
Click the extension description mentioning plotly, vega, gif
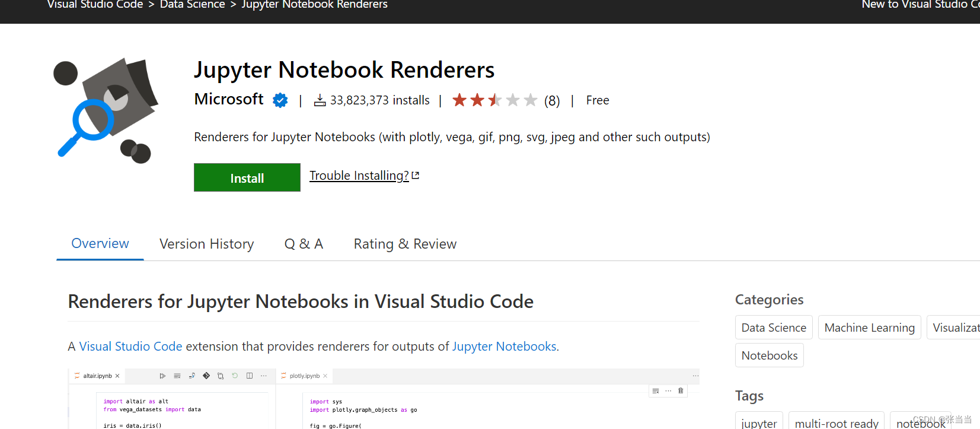point(452,137)
